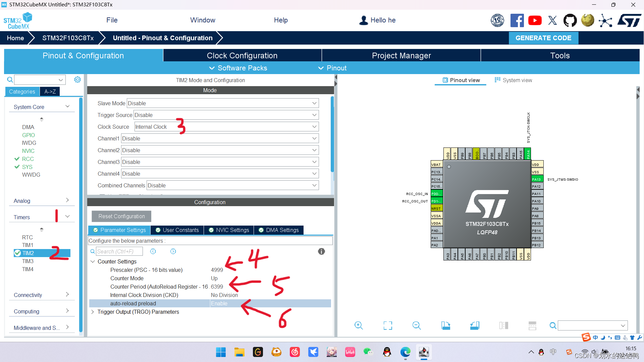Open the File menu

click(x=112, y=20)
